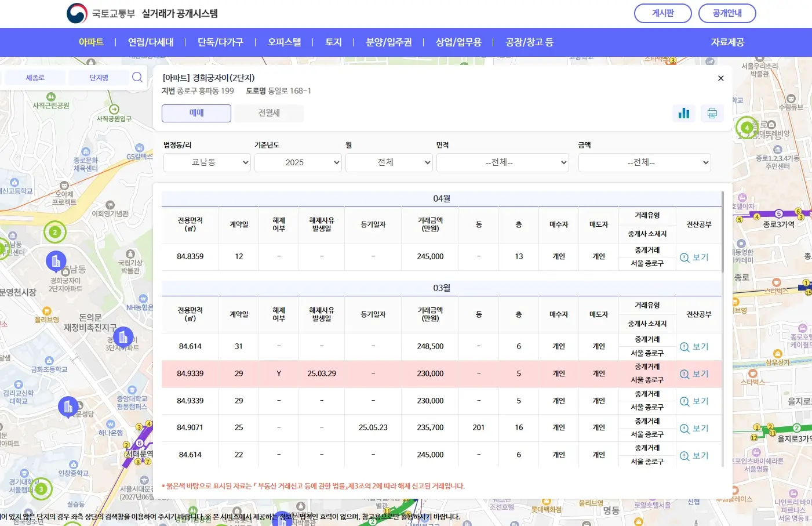
Task: Open the 보기 link in the April transaction row
Action: tap(694, 257)
